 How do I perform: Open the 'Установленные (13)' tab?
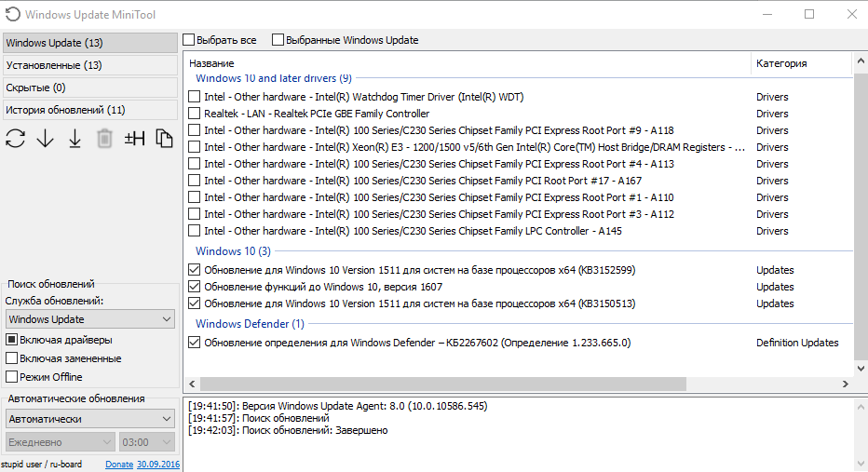[x=89, y=65]
